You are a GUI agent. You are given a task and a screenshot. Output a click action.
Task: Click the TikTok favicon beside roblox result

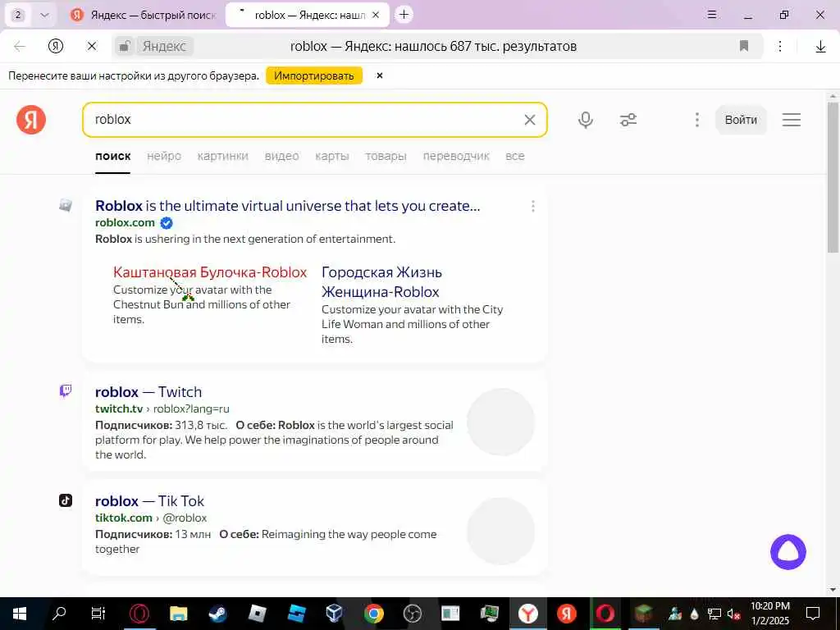tap(66, 500)
